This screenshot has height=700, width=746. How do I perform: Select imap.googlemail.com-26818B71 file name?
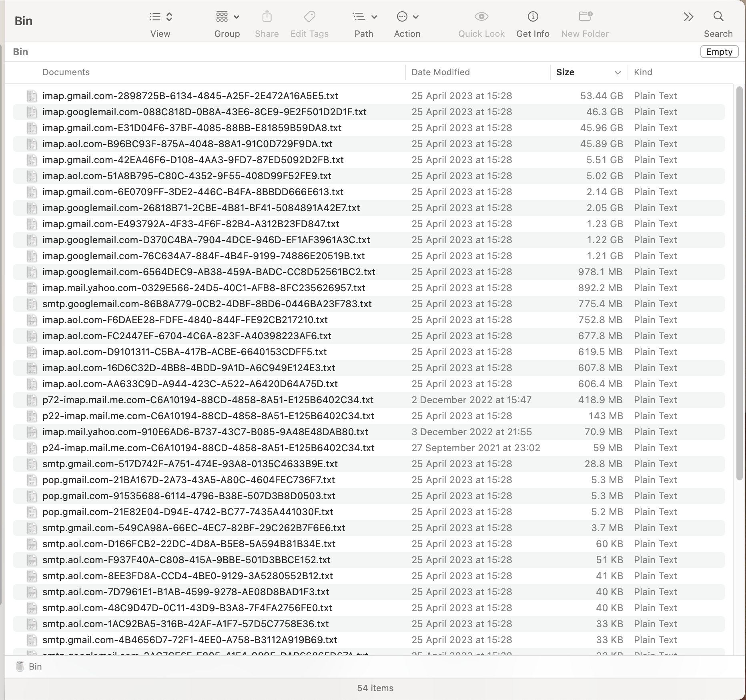pos(201,208)
